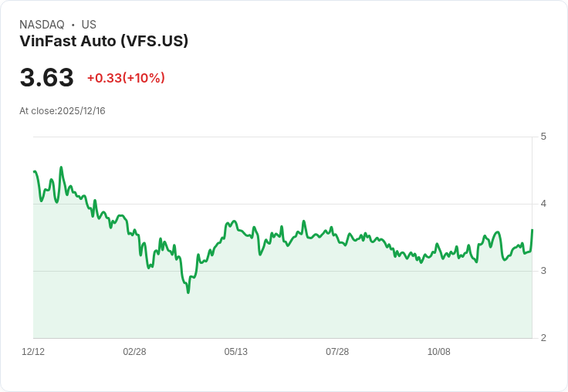Click the lowest dip of the price line
Viewport: 568px width, 392px height.
[188, 292]
